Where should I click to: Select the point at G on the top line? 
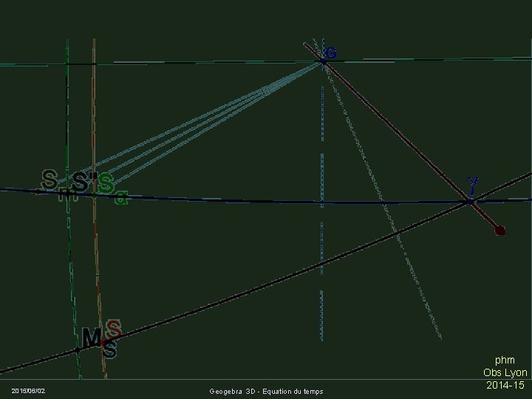[x=323, y=62]
